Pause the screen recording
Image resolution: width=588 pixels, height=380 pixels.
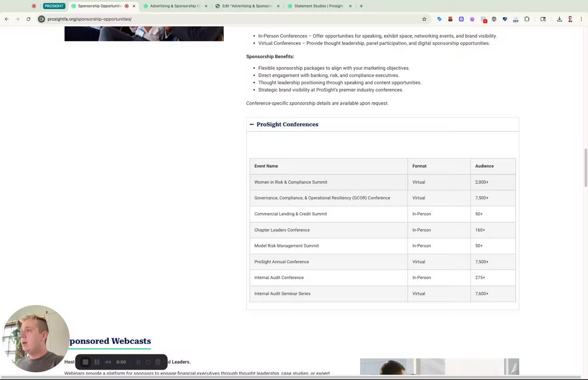coord(97,362)
